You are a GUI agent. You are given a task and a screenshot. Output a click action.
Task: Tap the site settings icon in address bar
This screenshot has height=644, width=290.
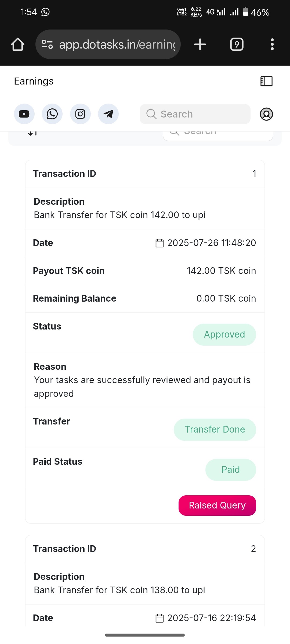(47, 44)
